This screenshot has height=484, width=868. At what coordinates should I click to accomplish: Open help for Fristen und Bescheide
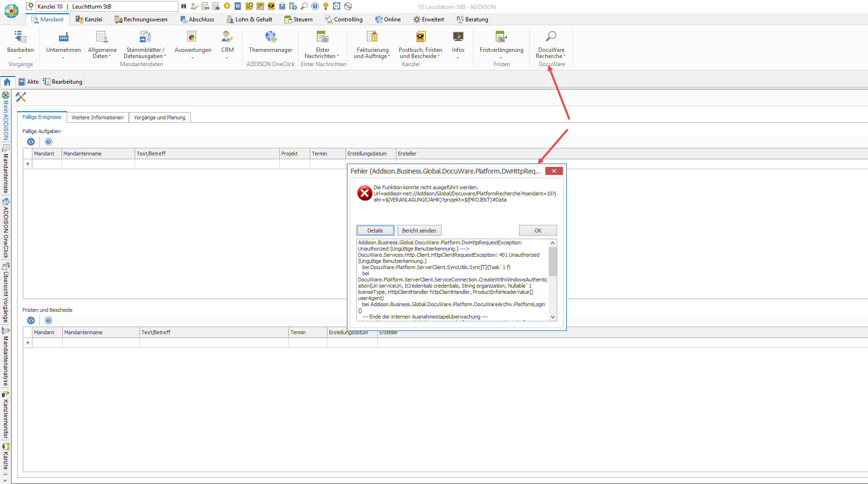point(49,320)
